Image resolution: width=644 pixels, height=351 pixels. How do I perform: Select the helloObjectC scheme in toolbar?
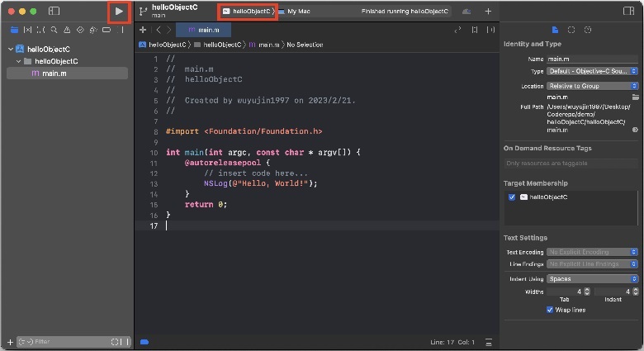248,12
